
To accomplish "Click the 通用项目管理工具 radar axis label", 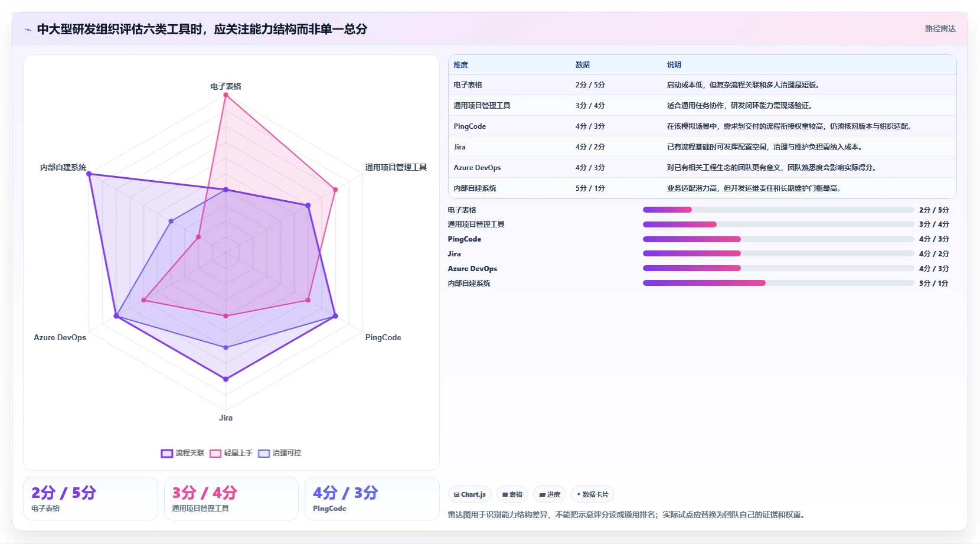I will tap(396, 168).
